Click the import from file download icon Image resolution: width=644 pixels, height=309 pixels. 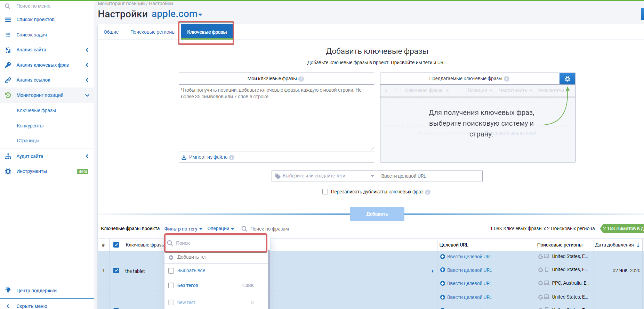pos(184,157)
